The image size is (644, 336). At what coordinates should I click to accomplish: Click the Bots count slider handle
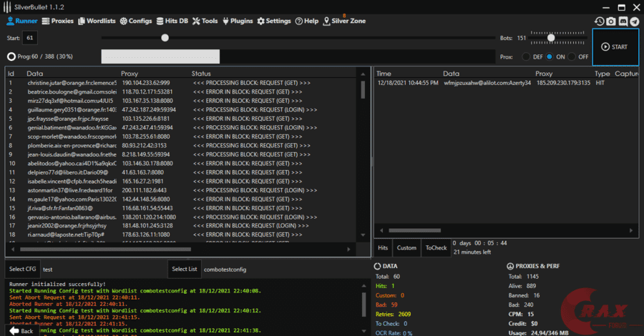click(551, 38)
